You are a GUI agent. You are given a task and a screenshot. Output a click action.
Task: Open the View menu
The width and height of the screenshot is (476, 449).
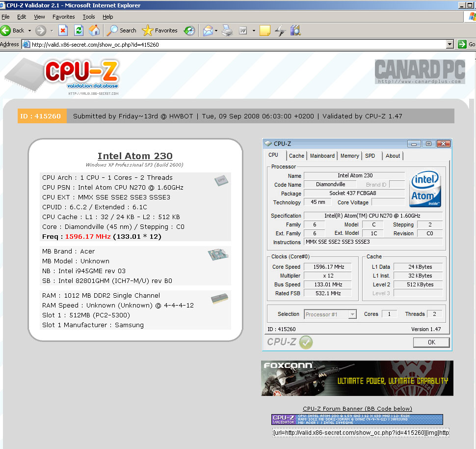tap(39, 17)
